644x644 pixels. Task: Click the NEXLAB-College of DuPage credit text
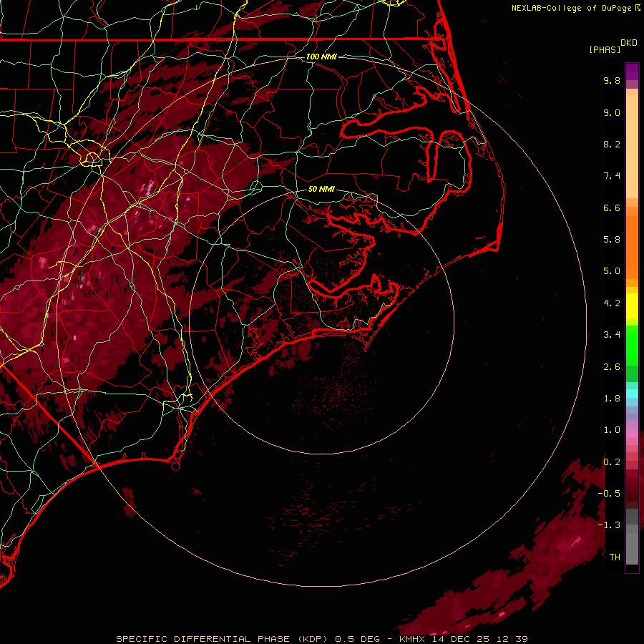(571, 8)
